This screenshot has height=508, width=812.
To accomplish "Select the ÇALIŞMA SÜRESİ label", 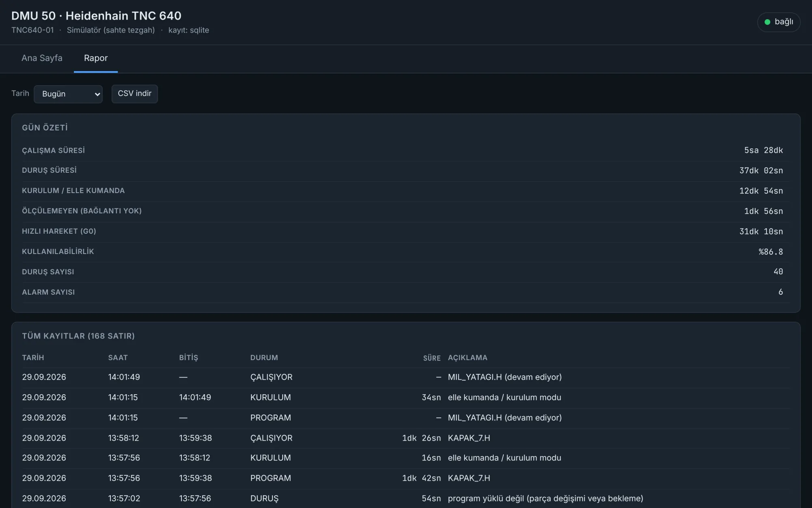I will 53,150.
